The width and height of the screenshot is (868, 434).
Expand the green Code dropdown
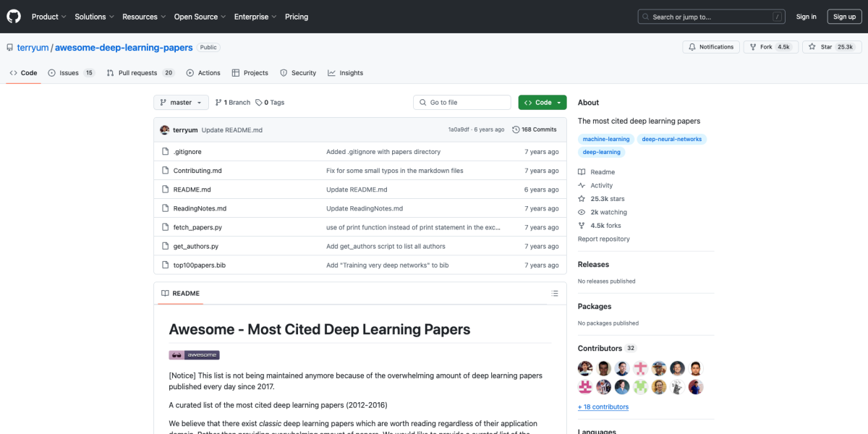pos(542,102)
